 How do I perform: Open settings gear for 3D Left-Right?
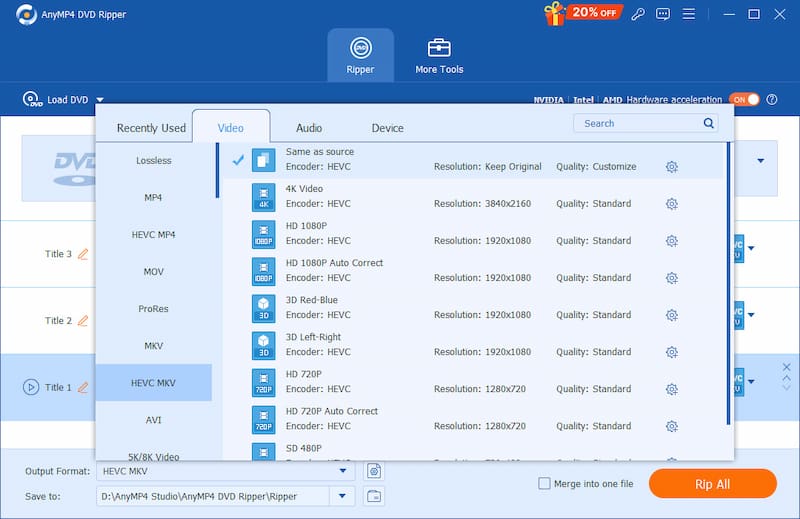click(x=671, y=352)
